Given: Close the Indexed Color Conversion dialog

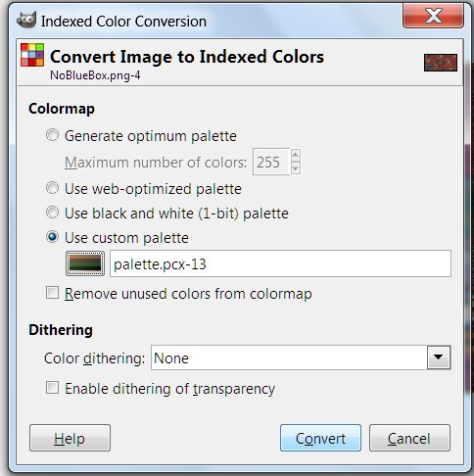Looking at the screenshot, I should [433, 16].
